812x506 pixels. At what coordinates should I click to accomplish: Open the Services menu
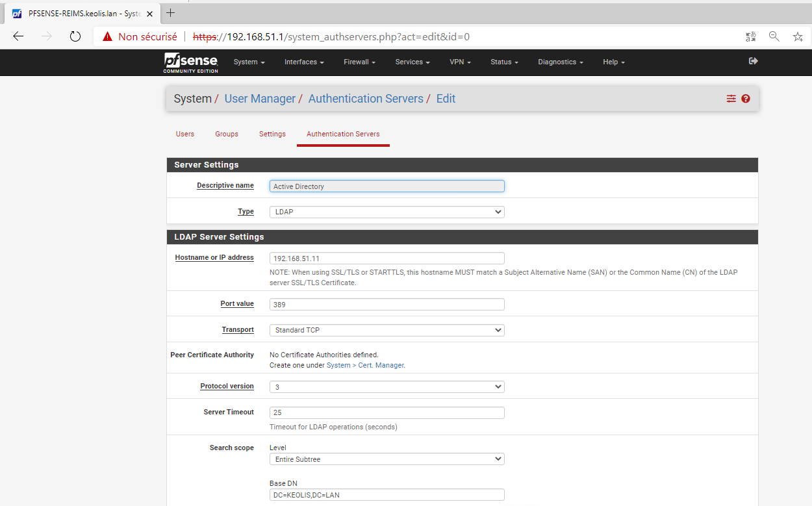point(412,62)
